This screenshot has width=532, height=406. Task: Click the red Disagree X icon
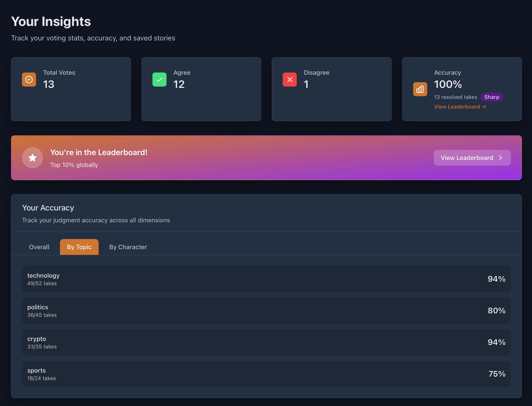[290, 80]
